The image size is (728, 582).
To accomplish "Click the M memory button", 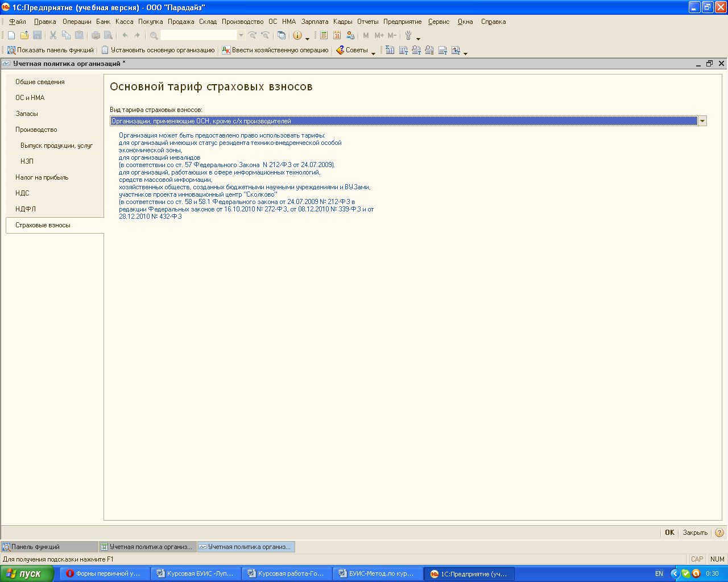I will (366, 35).
